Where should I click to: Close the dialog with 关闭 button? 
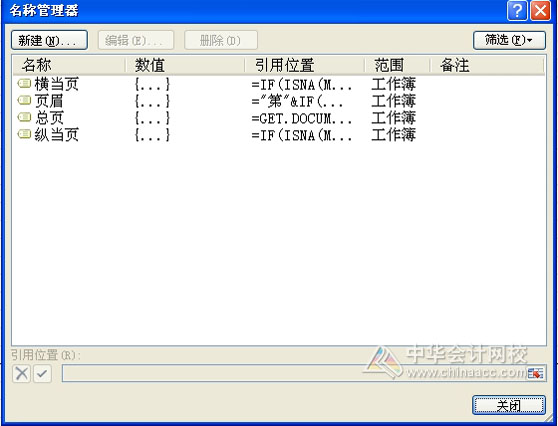point(509,405)
